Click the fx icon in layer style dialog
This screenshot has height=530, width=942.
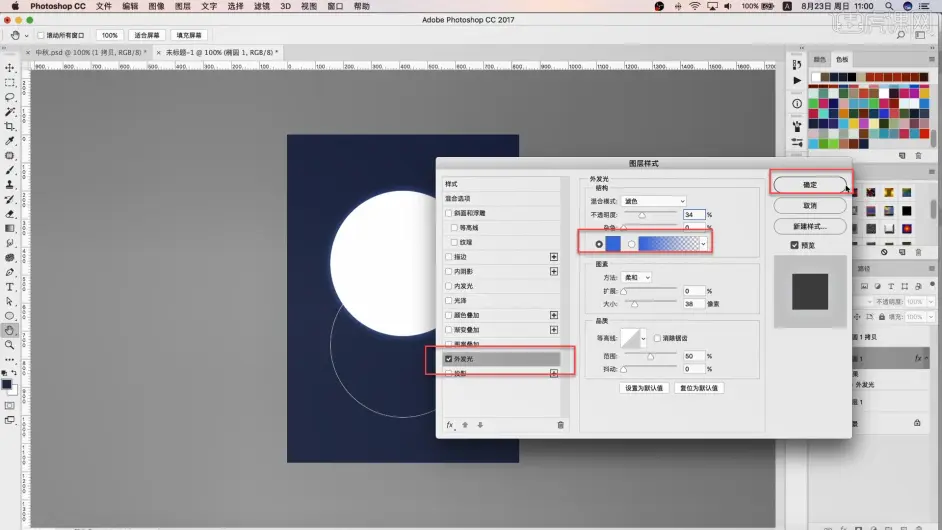tap(450, 425)
